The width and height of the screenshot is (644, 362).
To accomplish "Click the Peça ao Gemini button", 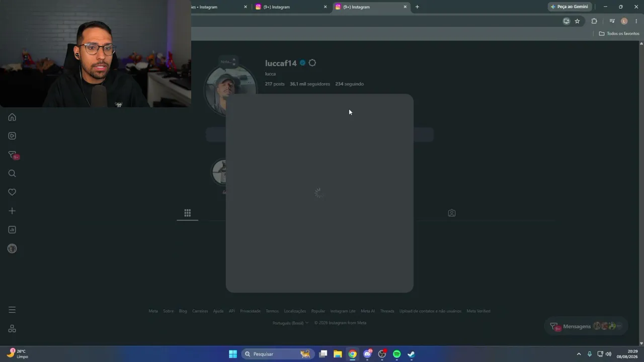I will pos(569,7).
